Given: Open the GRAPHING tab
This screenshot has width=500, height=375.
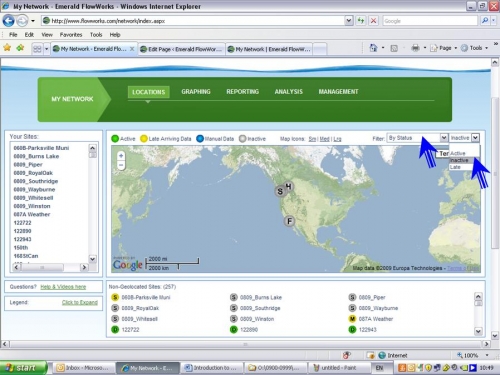Looking at the screenshot, I should click(196, 92).
